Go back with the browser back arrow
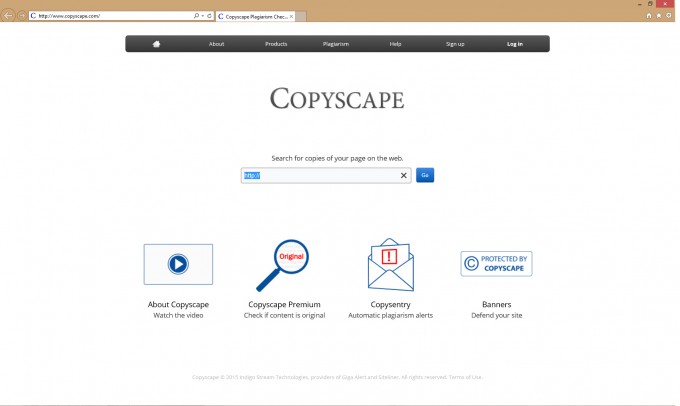The width and height of the screenshot is (680, 406). [8, 16]
